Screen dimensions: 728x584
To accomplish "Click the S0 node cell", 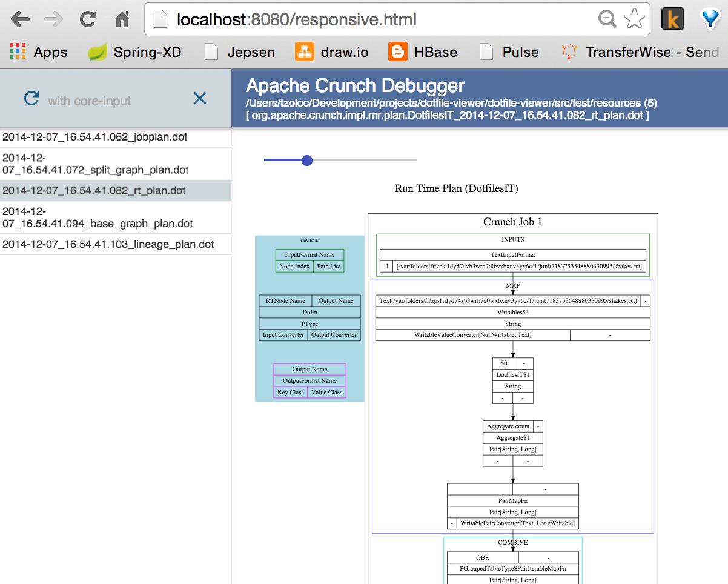I will pyautogui.click(x=504, y=363).
